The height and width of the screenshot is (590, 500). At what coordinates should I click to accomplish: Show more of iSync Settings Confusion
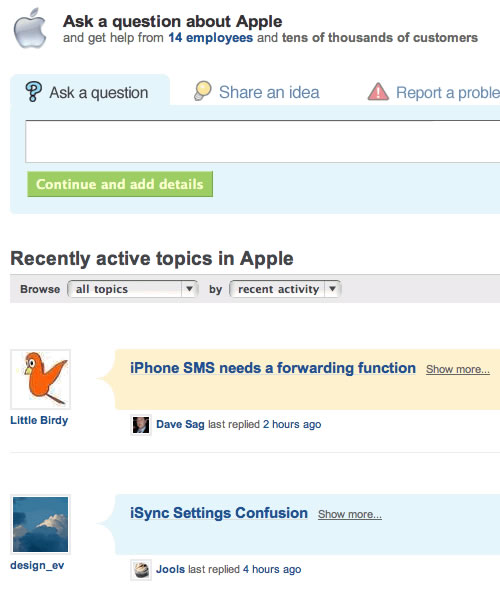click(x=350, y=514)
